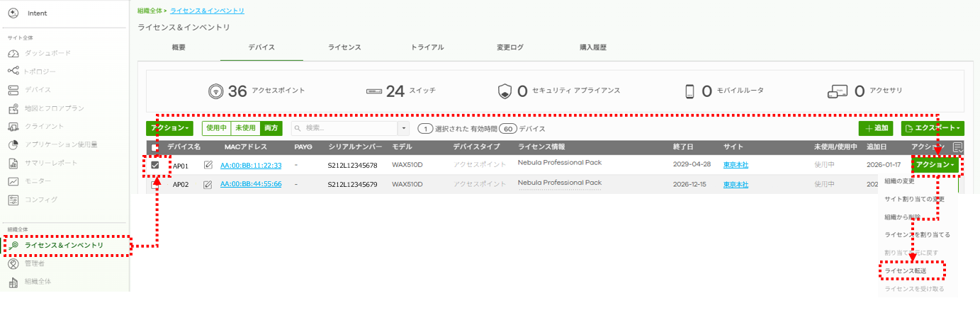
Task: Click Nebula Professional Pack in AP01 row
Action: [x=560, y=162]
